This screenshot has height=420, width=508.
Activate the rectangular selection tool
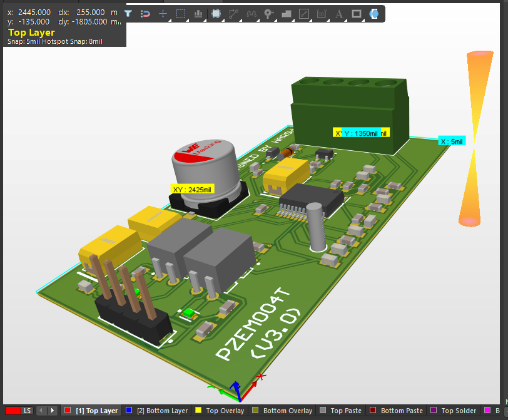click(x=180, y=13)
